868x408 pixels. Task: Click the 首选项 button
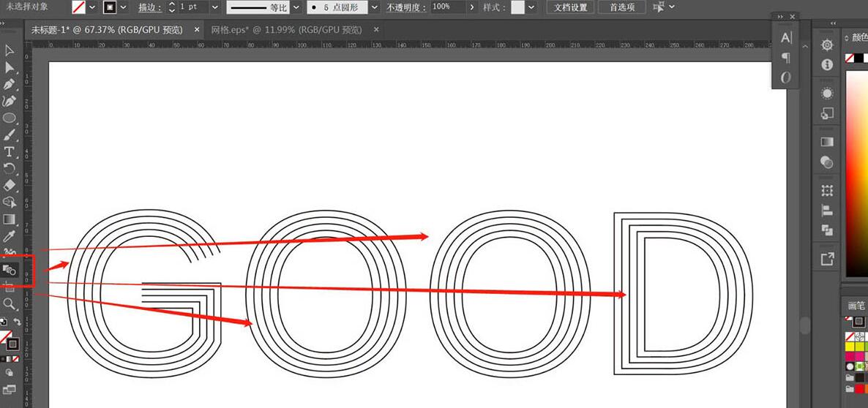point(622,7)
